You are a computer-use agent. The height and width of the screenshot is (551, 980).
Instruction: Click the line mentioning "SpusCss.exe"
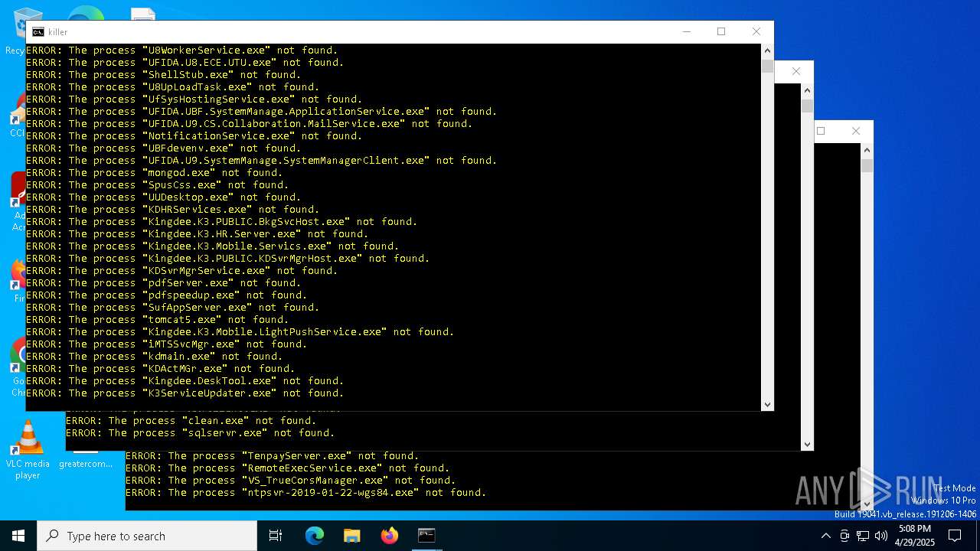(x=158, y=185)
